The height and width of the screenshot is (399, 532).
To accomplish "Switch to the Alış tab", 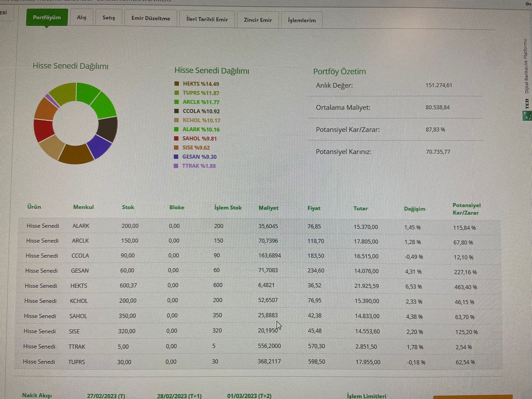I will pyautogui.click(x=82, y=18).
